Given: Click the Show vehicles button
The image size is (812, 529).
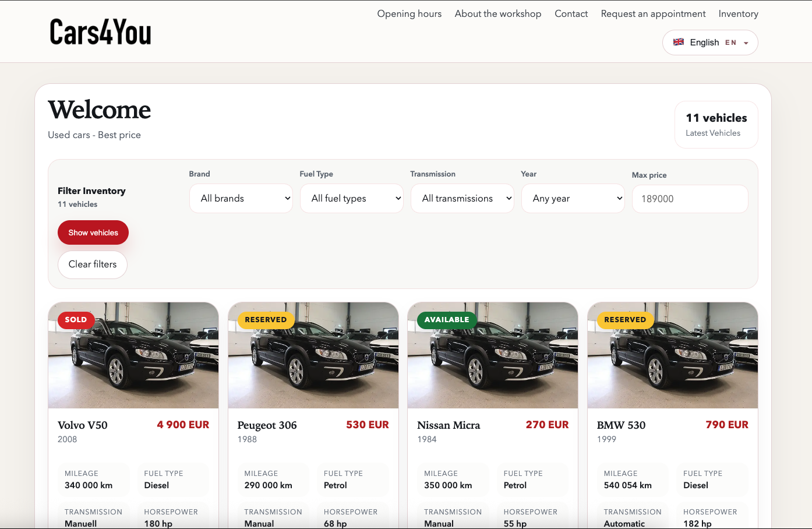Looking at the screenshot, I should pos(93,232).
